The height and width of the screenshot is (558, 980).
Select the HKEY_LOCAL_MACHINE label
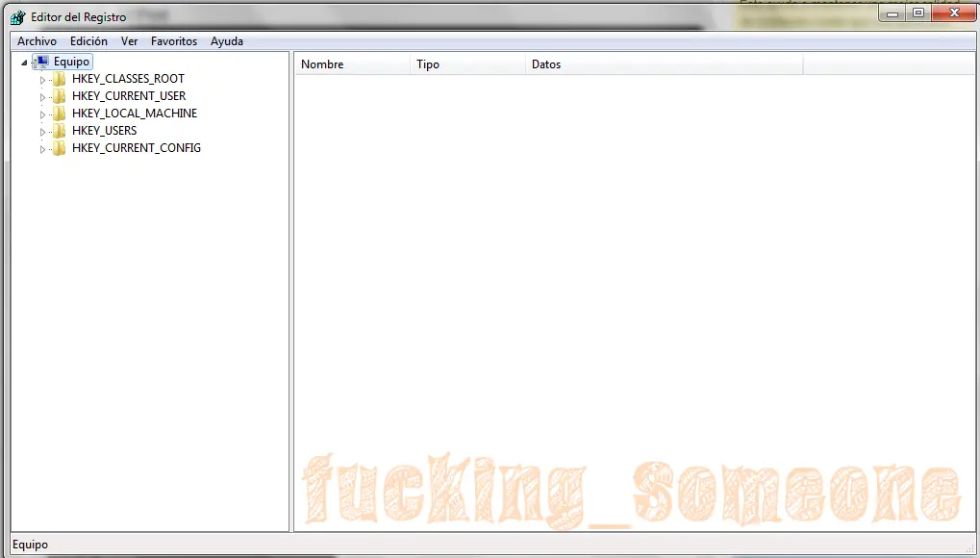click(x=135, y=114)
